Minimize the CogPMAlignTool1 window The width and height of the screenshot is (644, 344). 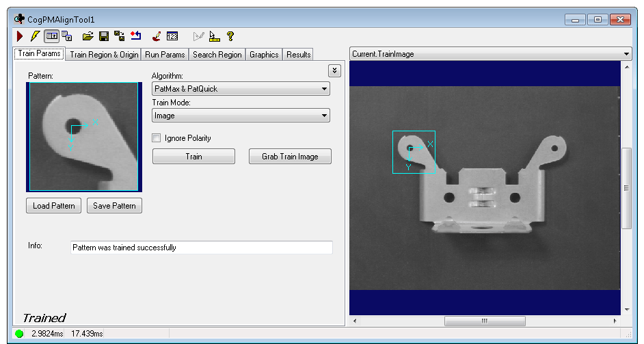(x=575, y=20)
